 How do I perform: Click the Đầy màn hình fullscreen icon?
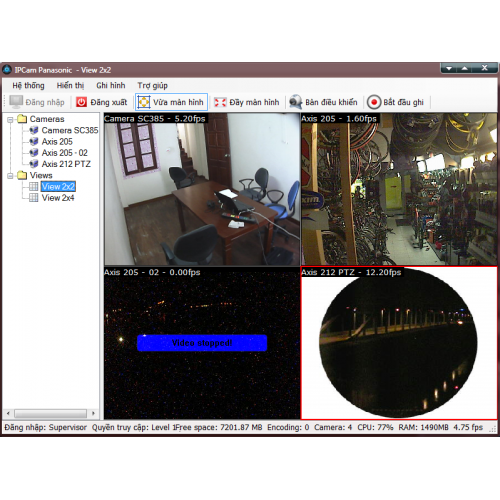point(220,102)
